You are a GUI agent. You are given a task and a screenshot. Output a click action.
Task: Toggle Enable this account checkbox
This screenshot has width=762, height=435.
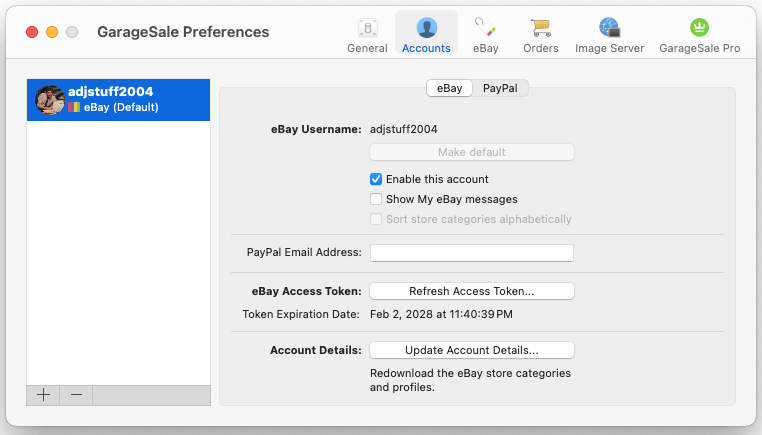pyautogui.click(x=376, y=179)
